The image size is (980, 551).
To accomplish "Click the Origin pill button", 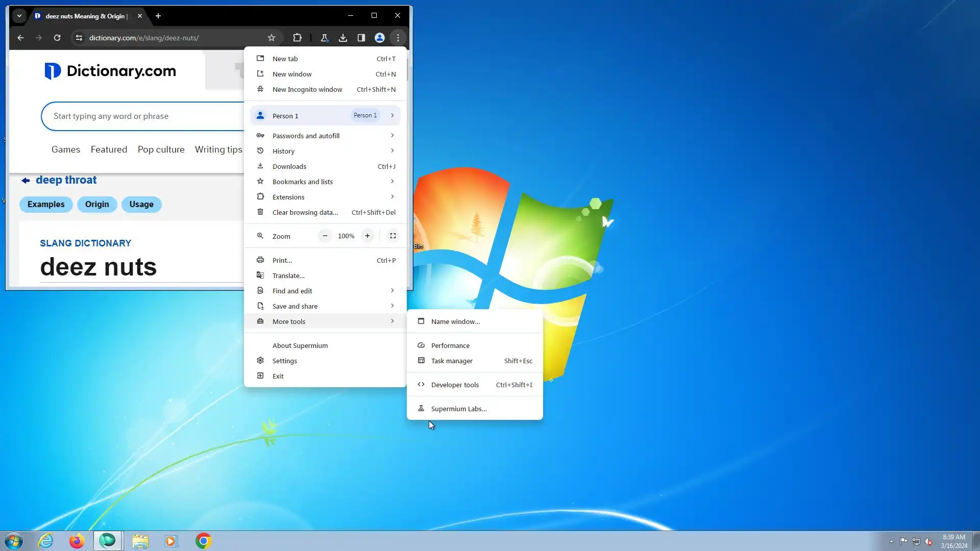I will 97,204.
